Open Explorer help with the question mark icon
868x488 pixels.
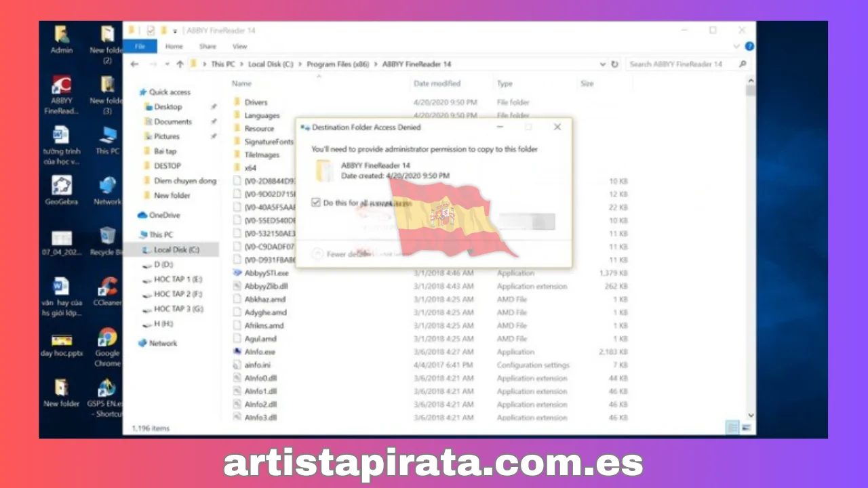tap(749, 47)
